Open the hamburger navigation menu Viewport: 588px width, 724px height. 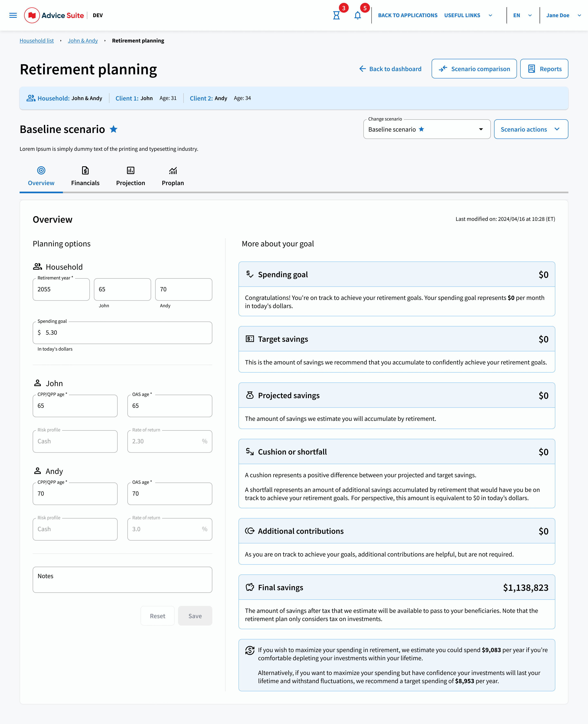[x=13, y=15]
